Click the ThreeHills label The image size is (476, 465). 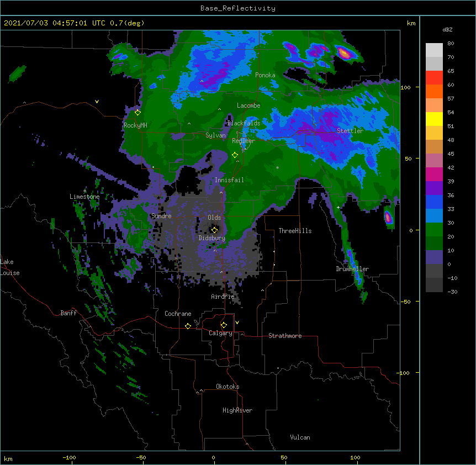pos(295,231)
